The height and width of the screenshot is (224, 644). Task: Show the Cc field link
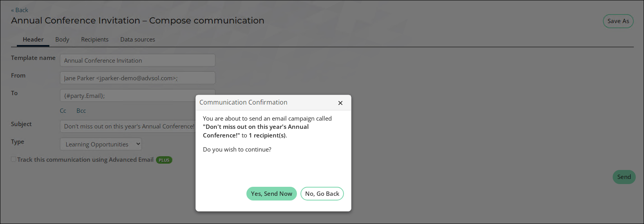coord(63,111)
